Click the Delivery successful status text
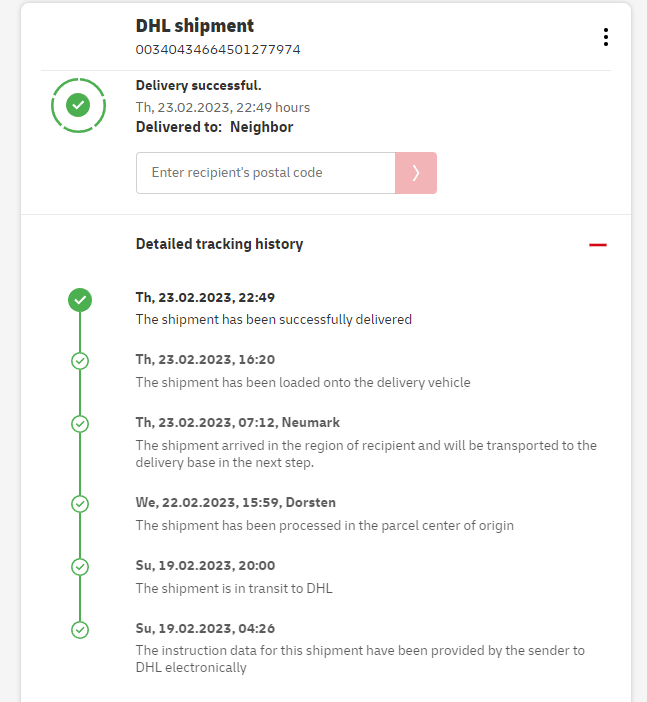The image size is (647, 702). pos(198,86)
